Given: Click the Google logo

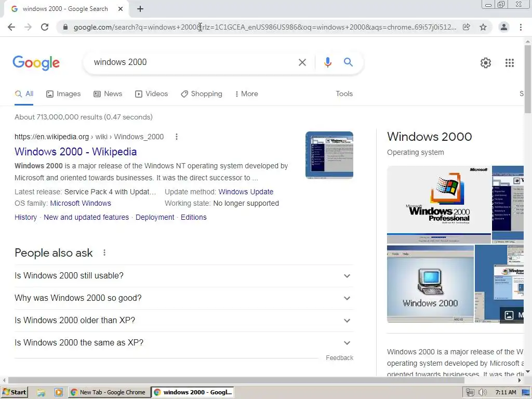Looking at the screenshot, I should pos(36,63).
